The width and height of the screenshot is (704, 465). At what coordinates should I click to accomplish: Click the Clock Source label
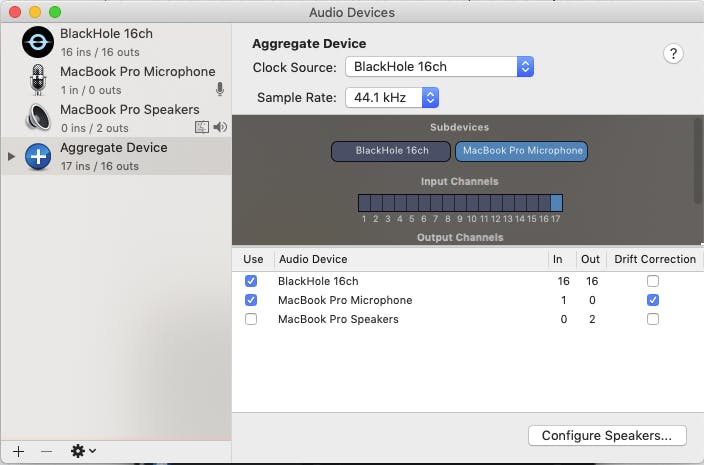(295, 68)
